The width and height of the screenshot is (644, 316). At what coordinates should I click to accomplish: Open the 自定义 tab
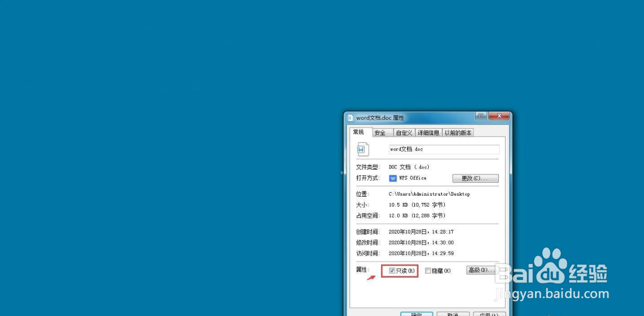tap(403, 133)
